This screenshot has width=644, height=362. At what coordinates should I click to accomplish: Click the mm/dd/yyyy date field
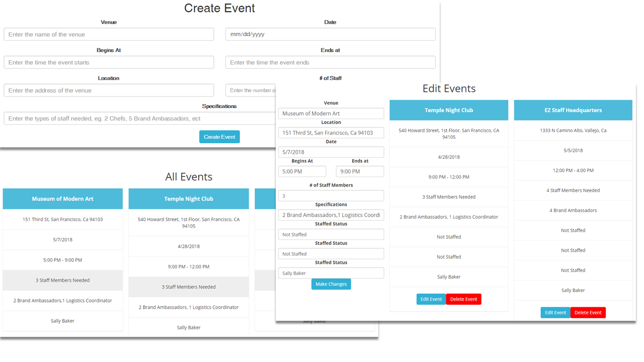pos(330,34)
